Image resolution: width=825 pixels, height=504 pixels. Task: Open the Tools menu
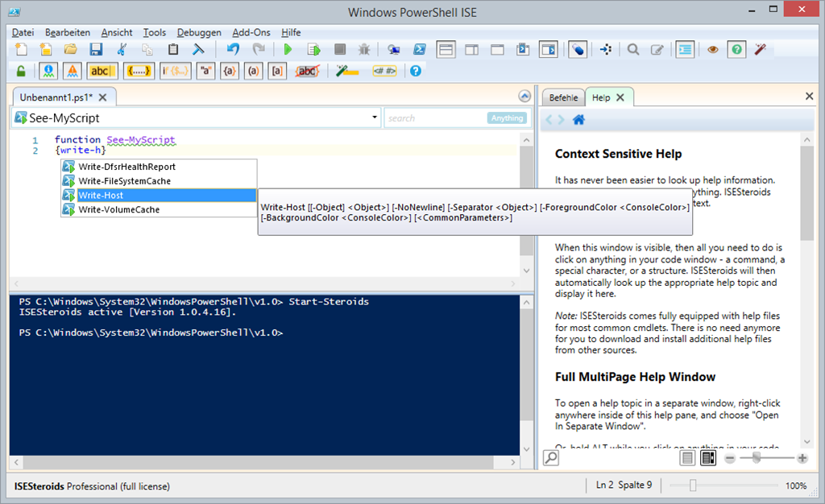155,32
